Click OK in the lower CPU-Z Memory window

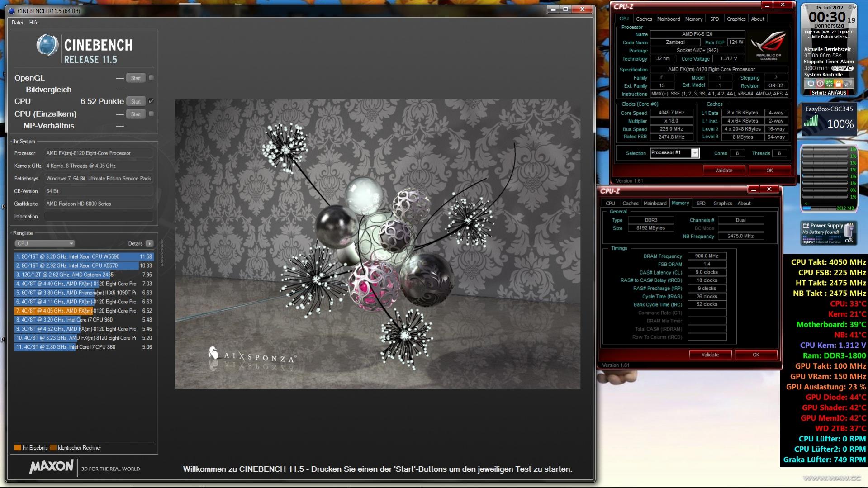756,355
